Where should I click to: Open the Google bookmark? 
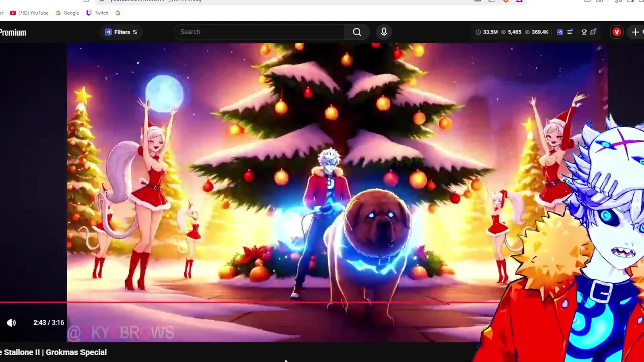coord(67,13)
